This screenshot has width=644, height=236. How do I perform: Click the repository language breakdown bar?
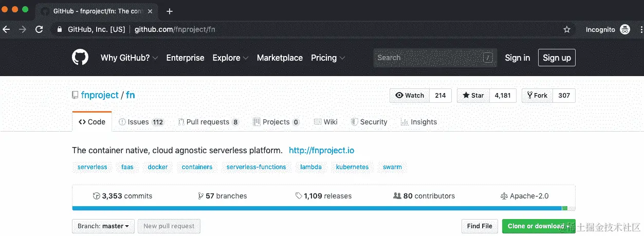coord(324,208)
